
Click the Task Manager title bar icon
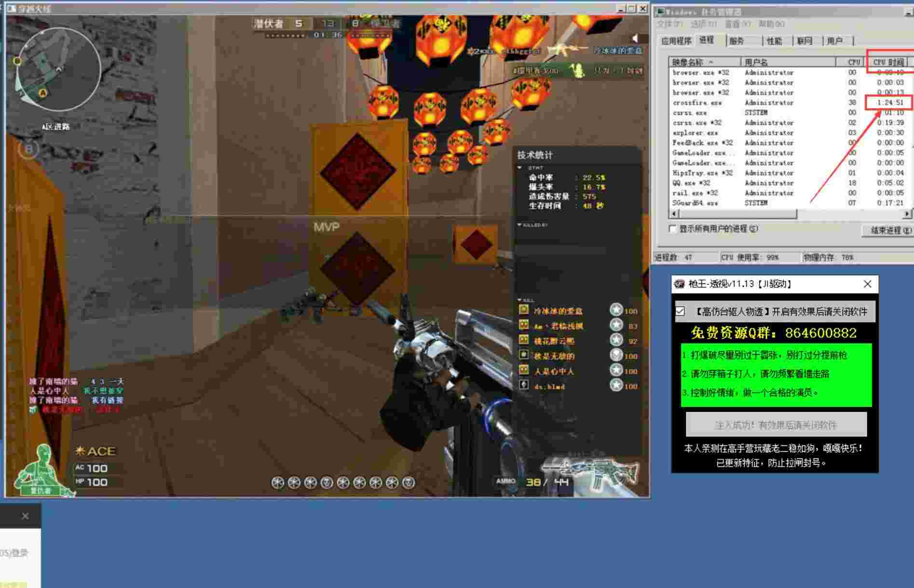point(660,12)
